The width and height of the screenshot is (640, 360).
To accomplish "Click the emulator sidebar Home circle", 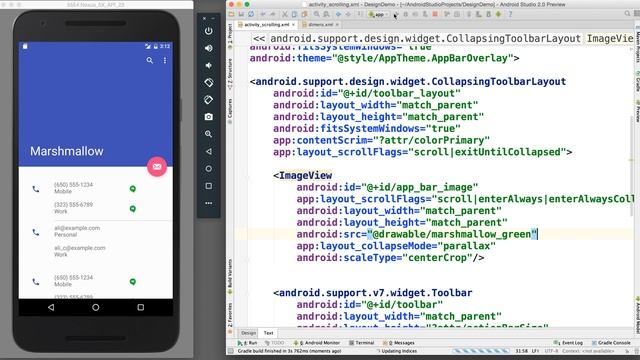I will (x=209, y=169).
